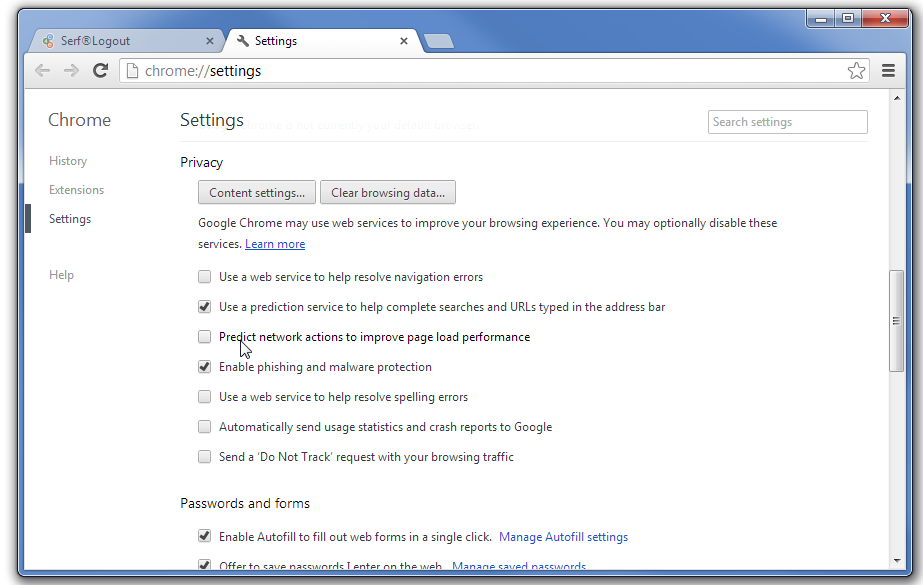Open a new tab with the new-tab button
The width and height of the screenshot is (923, 585).
(439, 41)
